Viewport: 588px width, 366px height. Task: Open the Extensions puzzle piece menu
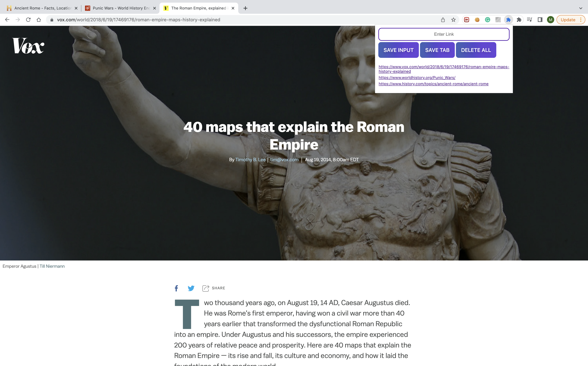pos(519,20)
